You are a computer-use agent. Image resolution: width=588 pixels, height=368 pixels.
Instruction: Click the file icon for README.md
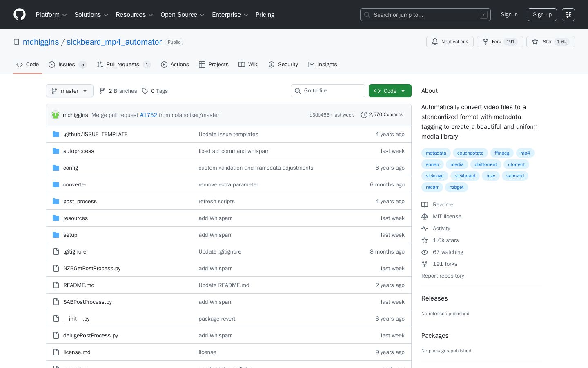56,285
